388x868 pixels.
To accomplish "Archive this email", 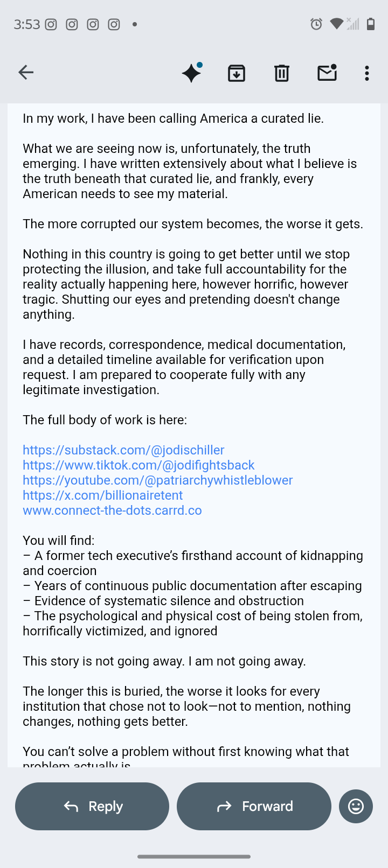I will 237,73.
